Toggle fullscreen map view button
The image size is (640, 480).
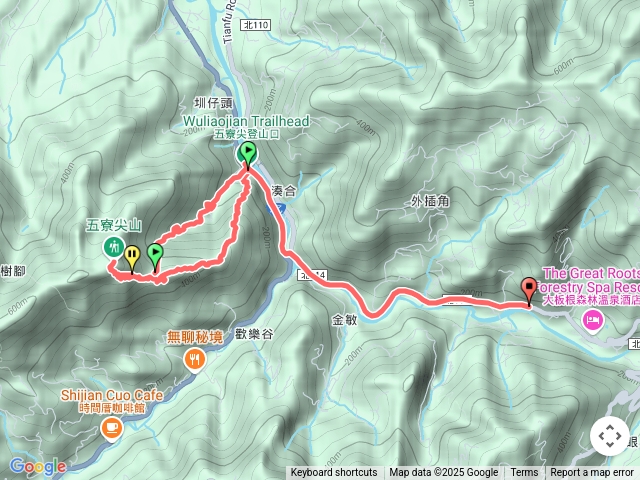point(610,436)
